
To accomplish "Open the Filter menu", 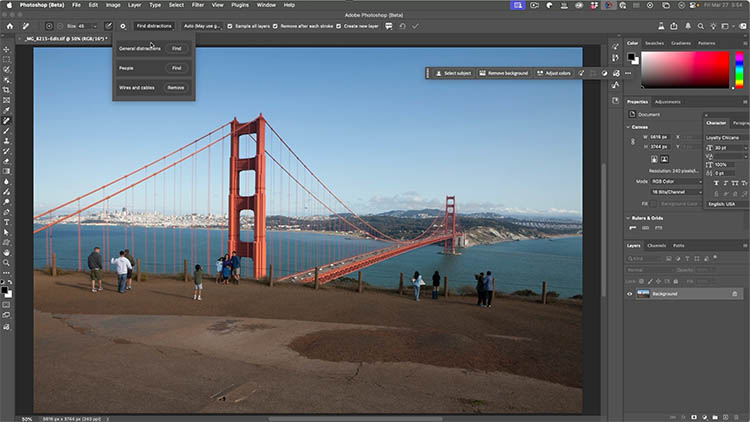I will pos(198,5).
